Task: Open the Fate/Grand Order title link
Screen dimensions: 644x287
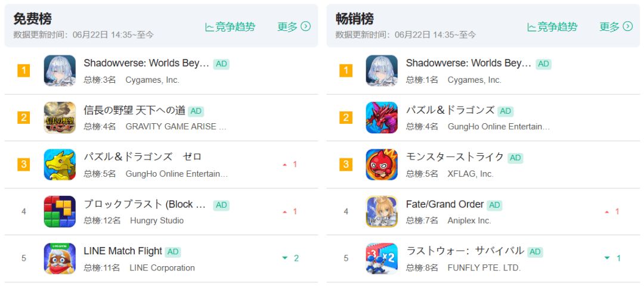Action: pyautogui.click(x=444, y=204)
